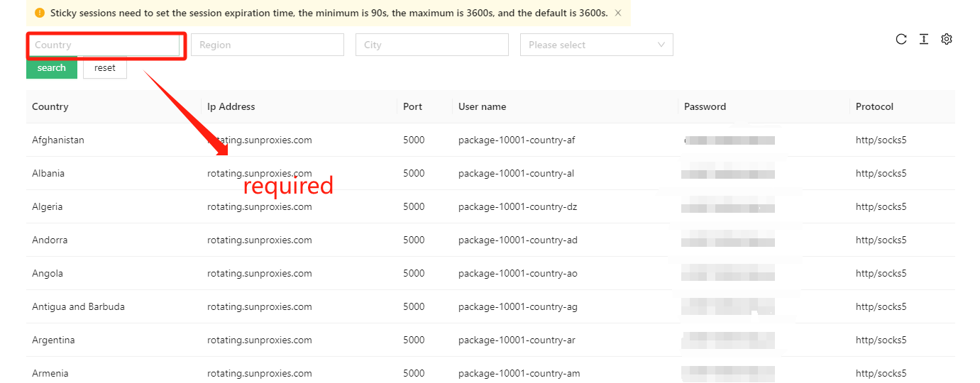Click the Protocol column header

[x=874, y=107]
